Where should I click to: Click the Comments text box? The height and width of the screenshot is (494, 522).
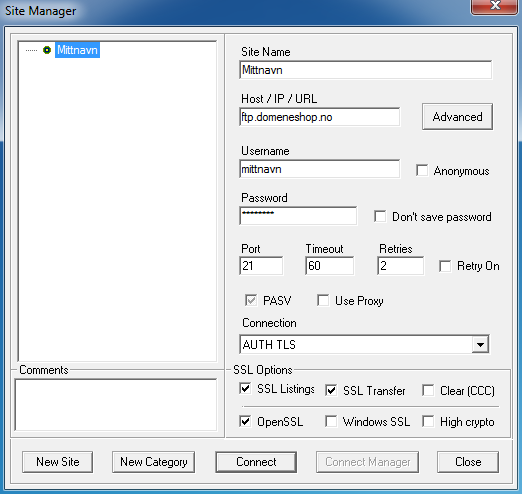[x=116, y=405]
